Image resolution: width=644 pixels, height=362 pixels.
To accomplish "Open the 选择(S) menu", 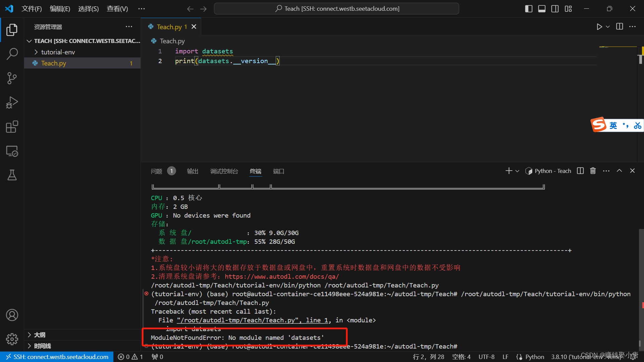I will click(x=88, y=9).
